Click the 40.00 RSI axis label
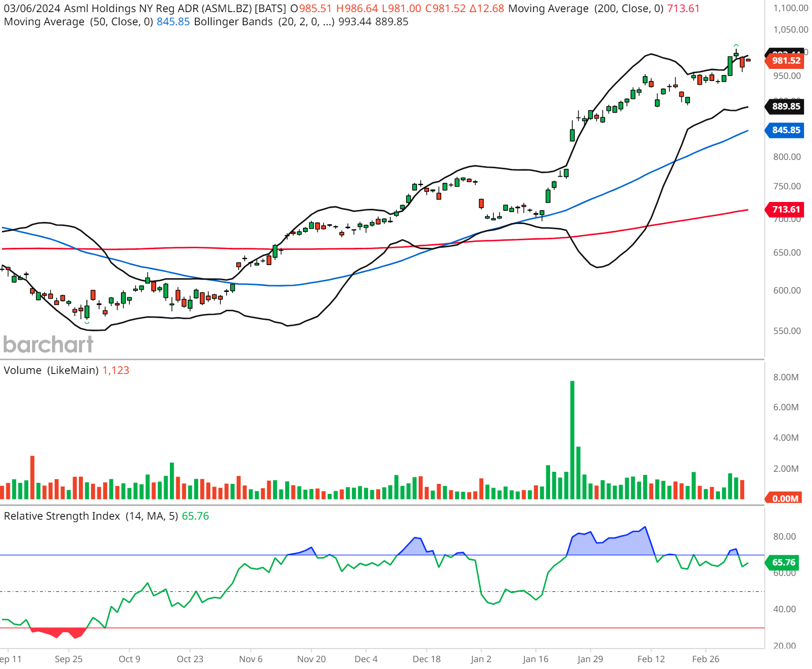Screen dimensions: 812x669 coord(784,609)
